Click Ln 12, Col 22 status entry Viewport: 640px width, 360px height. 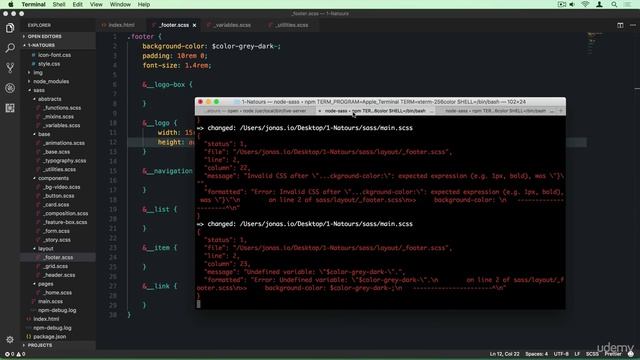504,354
